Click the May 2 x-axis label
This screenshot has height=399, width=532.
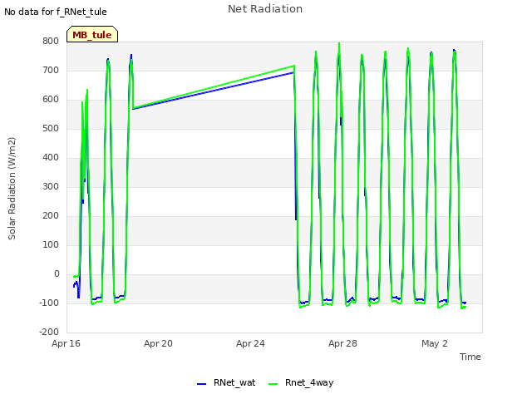click(435, 343)
